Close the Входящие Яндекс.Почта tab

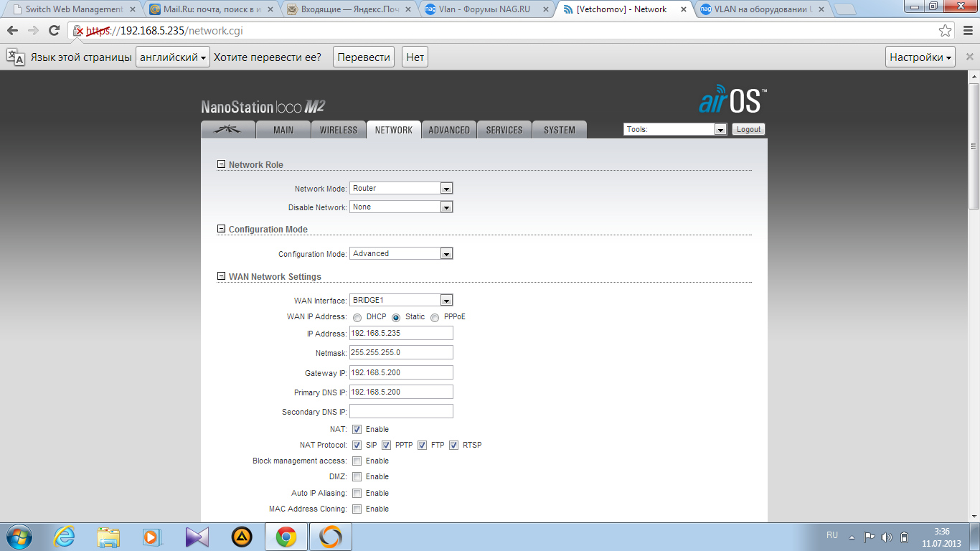pyautogui.click(x=407, y=9)
